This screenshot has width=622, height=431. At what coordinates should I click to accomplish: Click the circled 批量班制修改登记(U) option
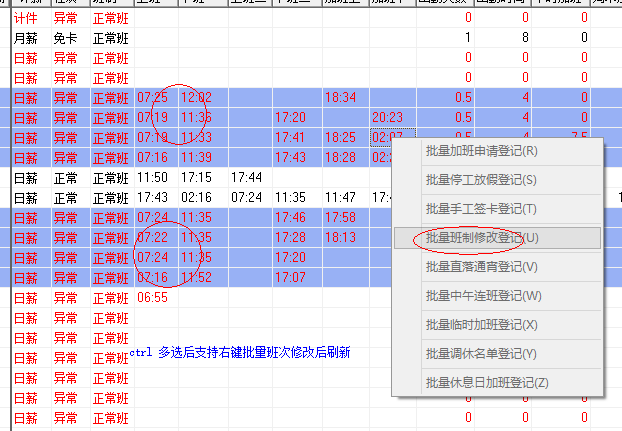[x=481, y=239]
